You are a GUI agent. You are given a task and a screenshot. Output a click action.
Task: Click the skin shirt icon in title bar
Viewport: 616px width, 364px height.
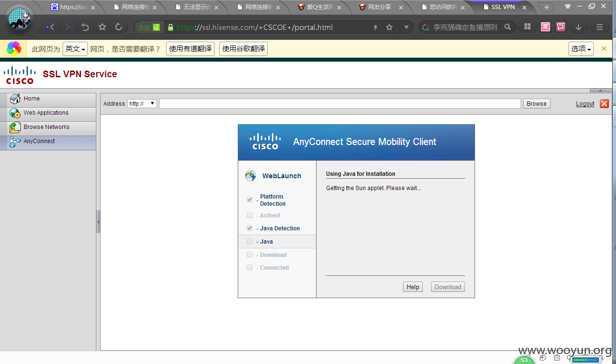tap(568, 6)
